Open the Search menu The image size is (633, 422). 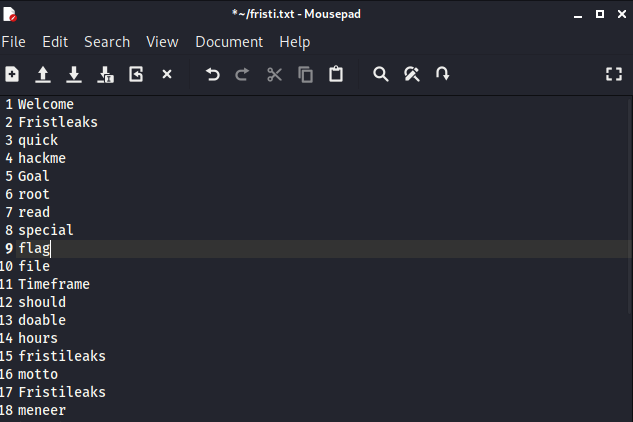click(107, 42)
